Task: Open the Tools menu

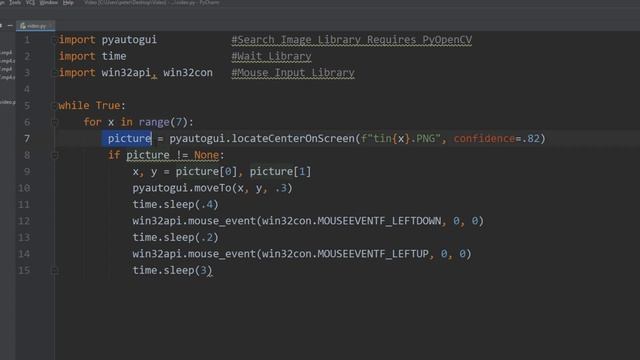Action: tap(15, 2)
